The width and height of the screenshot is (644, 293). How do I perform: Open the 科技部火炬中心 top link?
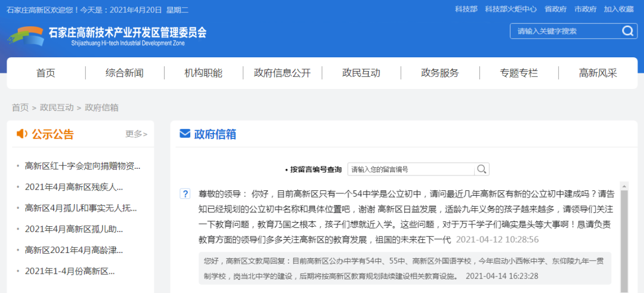coord(510,9)
